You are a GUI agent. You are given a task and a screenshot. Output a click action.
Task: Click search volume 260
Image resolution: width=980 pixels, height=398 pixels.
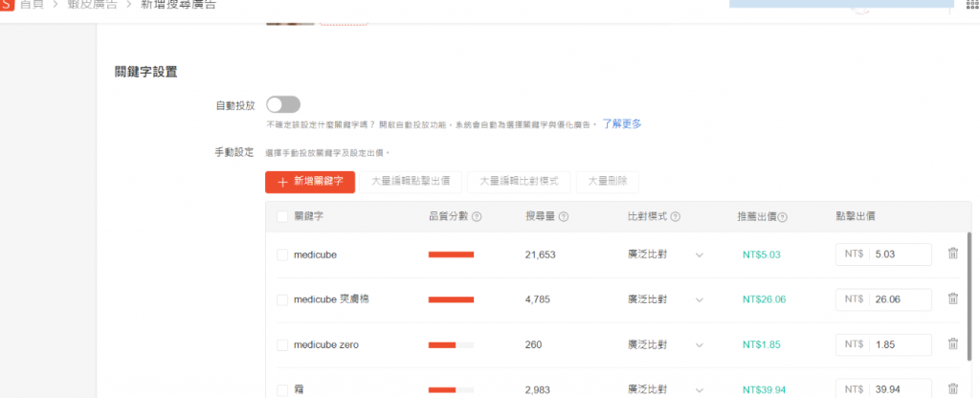(x=533, y=344)
